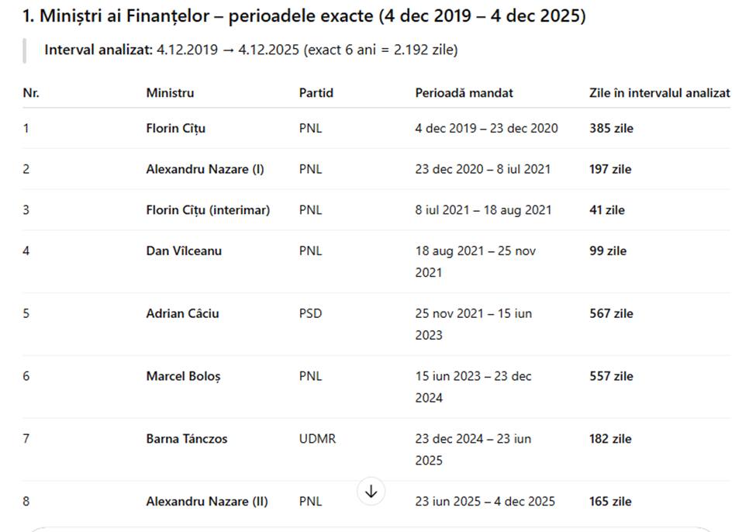This screenshot has height=532, width=756.
Task: Click the "Adrian Câciu" name cell
Action: (182, 314)
